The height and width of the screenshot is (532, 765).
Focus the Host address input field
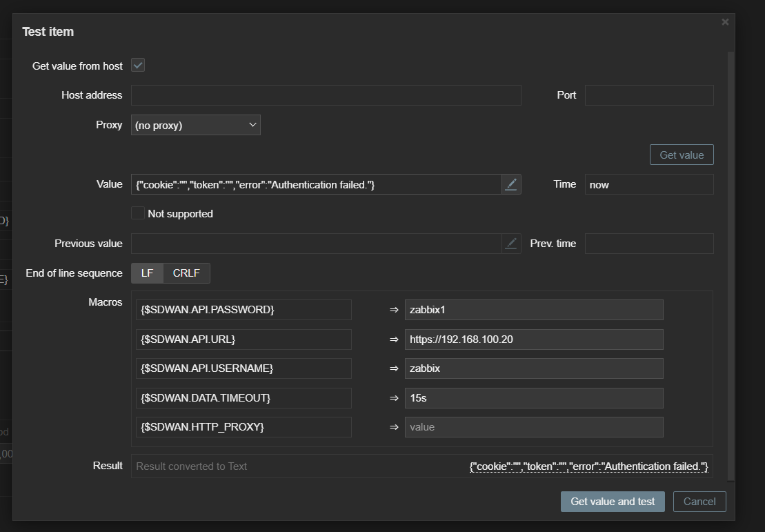[326, 95]
